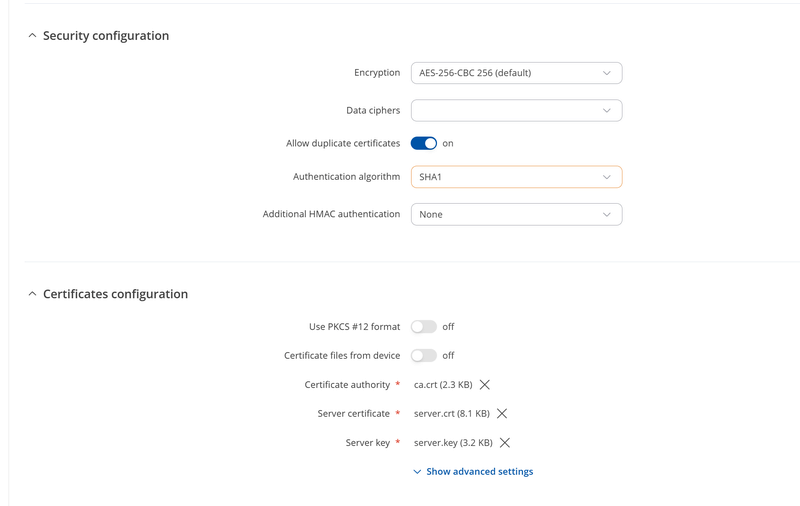Collapse the Security configuration section
800x506 pixels.
(32, 36)
